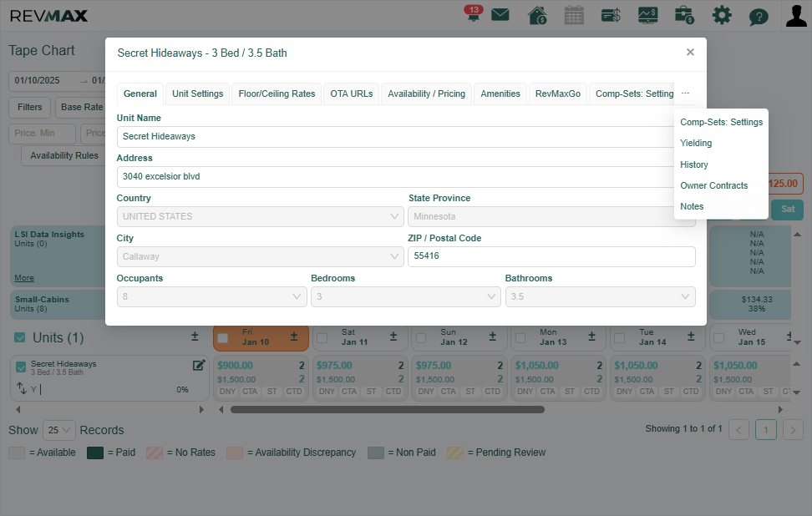Open the more tabs ellipsis
Image resolution: width=812 pixels, height=516 pixels.
[x=685, y=94]
